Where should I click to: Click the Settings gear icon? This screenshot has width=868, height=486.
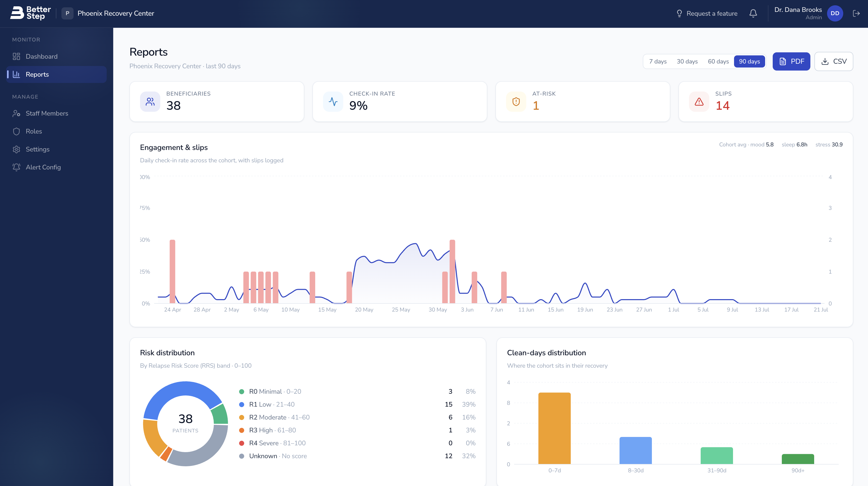pos(16,149)
